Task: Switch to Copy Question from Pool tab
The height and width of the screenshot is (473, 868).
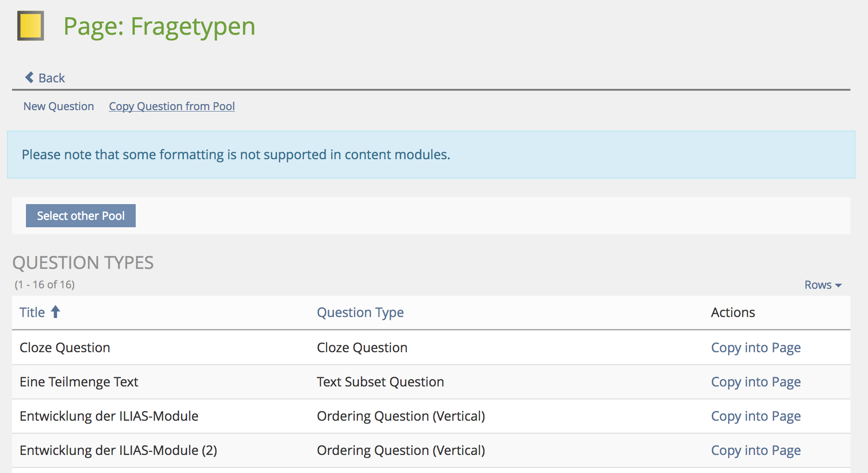Action: (171, 106)
